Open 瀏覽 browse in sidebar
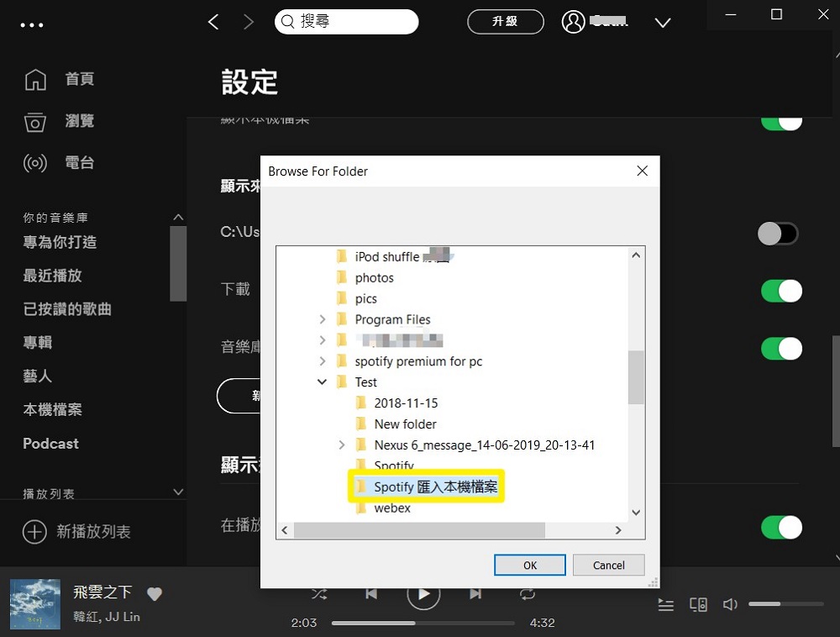Image resolution: width=840 pixels, height=637 pixels. pos(79,120)
